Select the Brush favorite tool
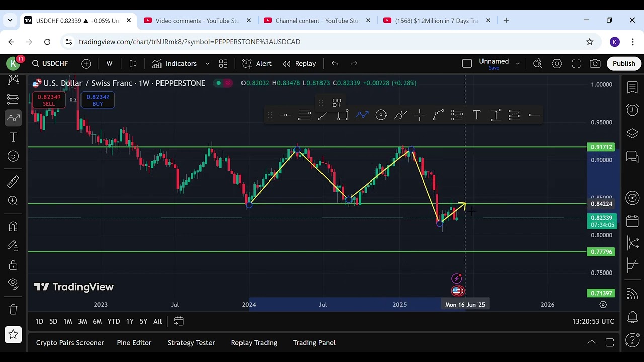 click(x=400, y=115)
